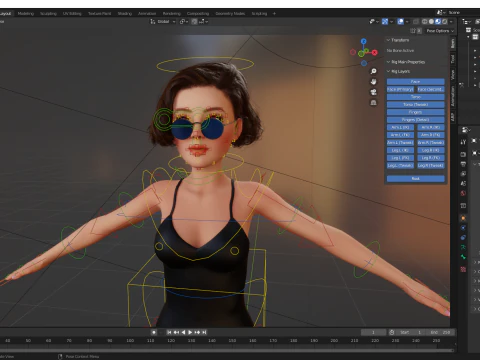This screenshot has height=360, width=480.
Task: Add a new workspace with plus icon
Action: point(274,14)
